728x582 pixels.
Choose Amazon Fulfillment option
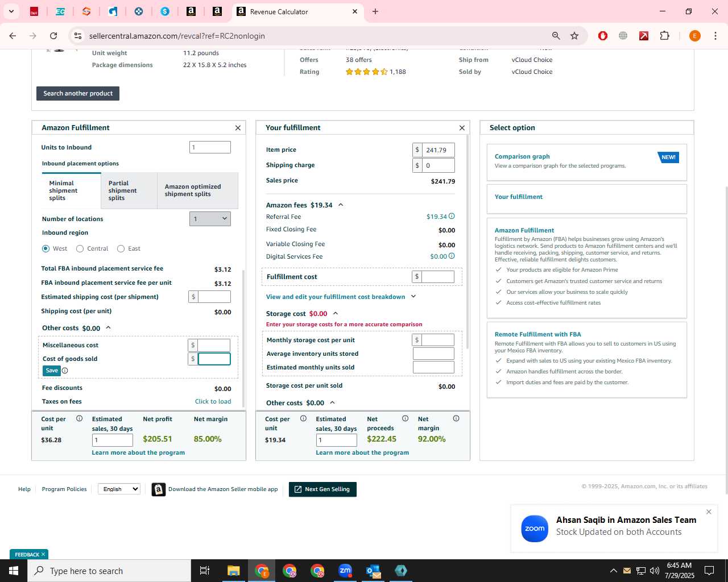587,268
